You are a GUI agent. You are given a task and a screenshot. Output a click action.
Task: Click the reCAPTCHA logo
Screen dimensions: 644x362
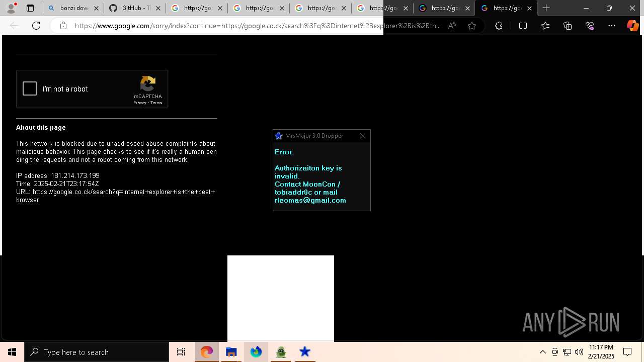point(148,84)
